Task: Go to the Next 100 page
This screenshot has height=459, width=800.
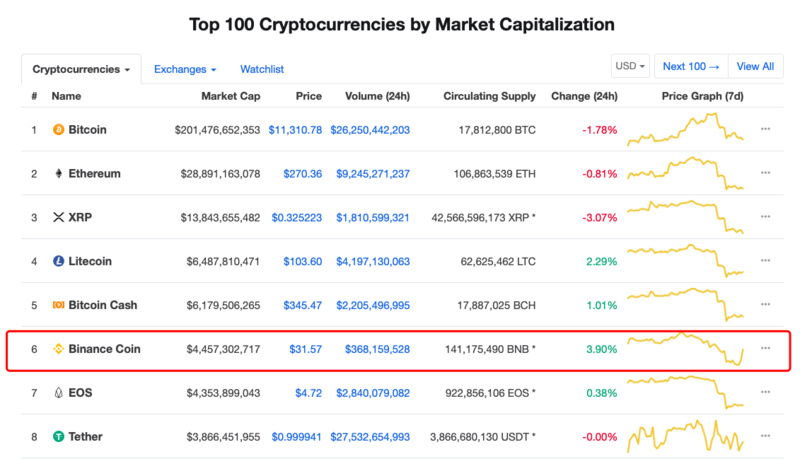Action: 691,67
